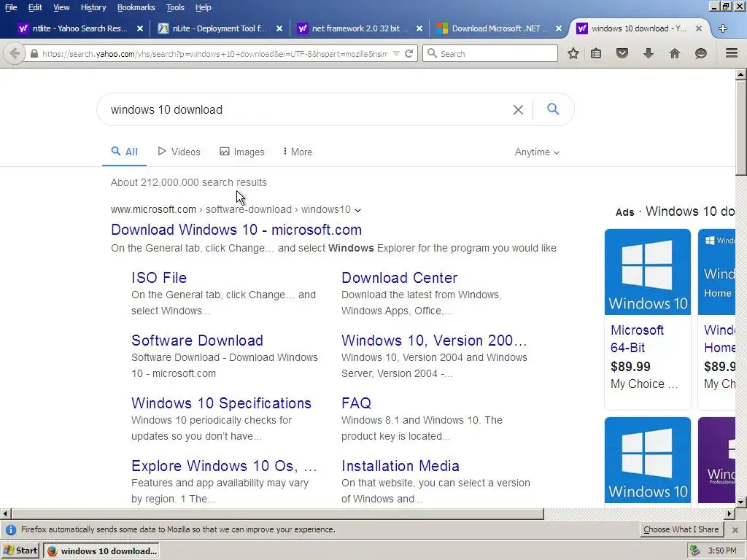Click the horizontal scrollbar left arrow
747x560 pixels.
5,514
